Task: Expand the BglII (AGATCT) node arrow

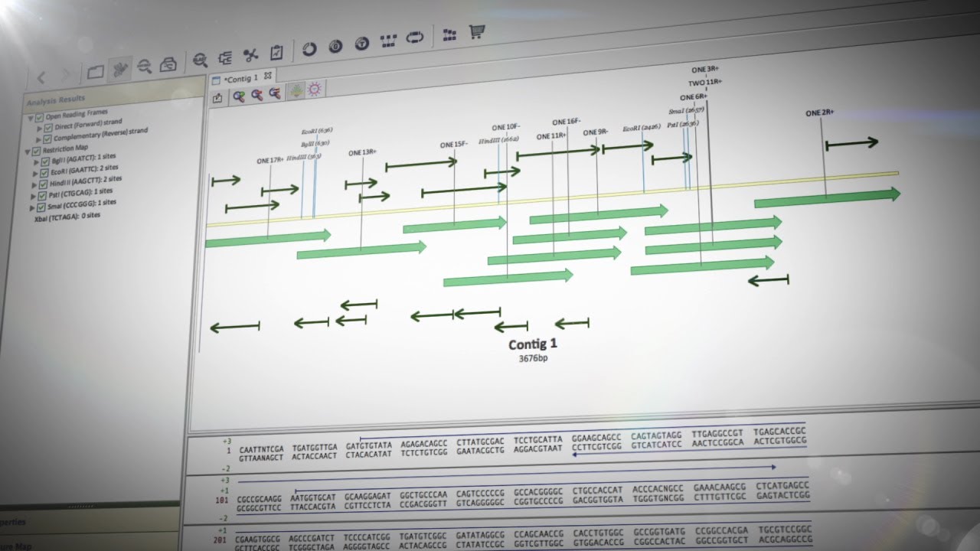Action: click(x=36, y=163)
